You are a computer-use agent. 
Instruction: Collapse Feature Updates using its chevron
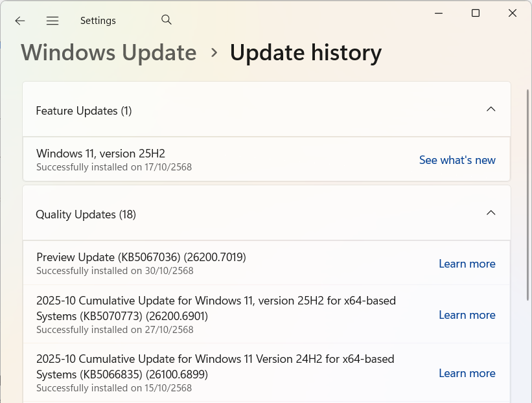[x=491, y=109]
